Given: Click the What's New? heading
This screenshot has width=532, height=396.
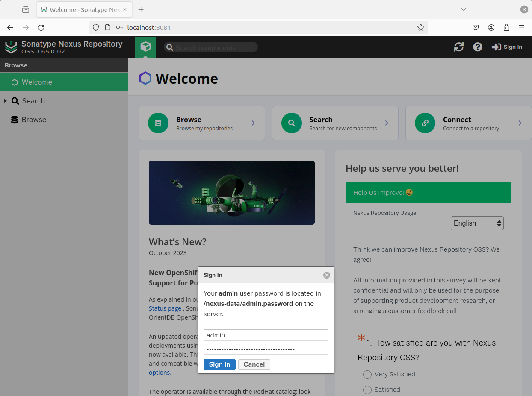Looking at the screenshot, I should [x=177, y=242].
